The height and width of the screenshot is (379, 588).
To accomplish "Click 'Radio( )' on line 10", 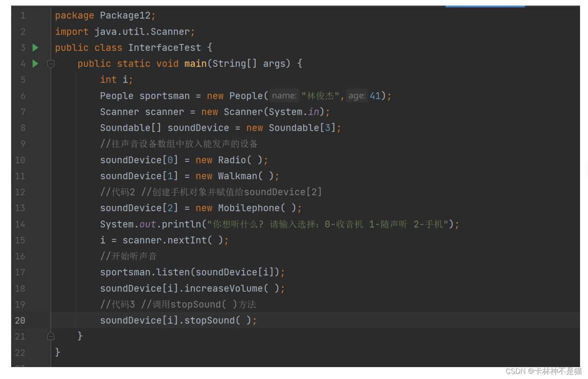I will pos(240,160).
